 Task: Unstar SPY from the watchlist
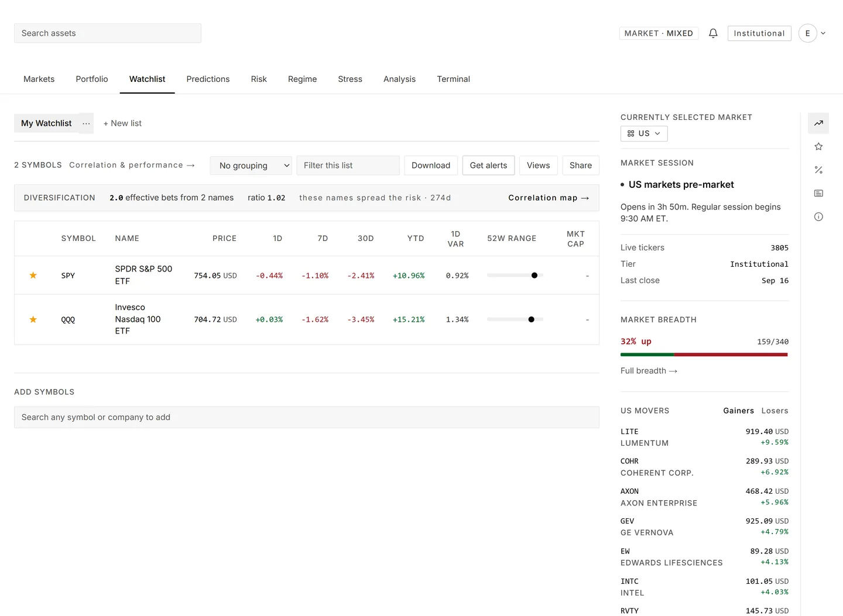33,276
